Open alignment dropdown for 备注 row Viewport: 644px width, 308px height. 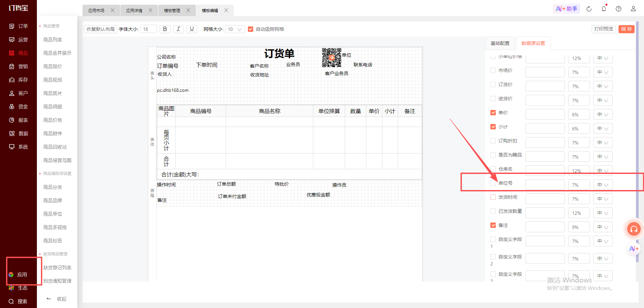603,227
